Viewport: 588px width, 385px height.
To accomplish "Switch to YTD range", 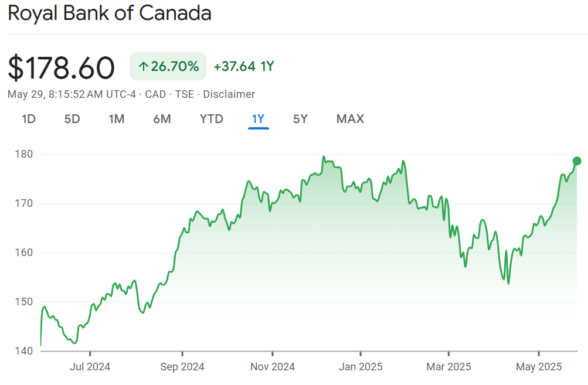I will coord(211,119).
